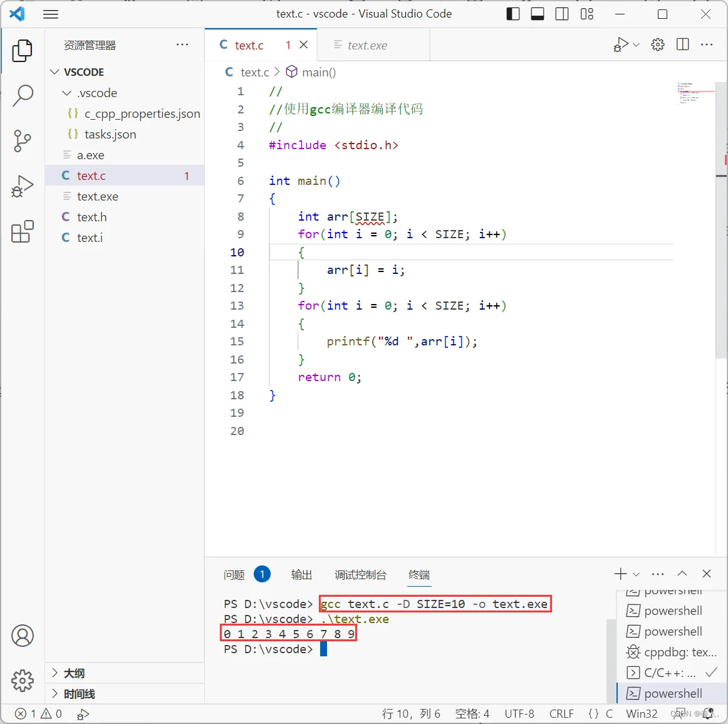
Task: Open the Search view icon
Action: (x=23, y=96)
